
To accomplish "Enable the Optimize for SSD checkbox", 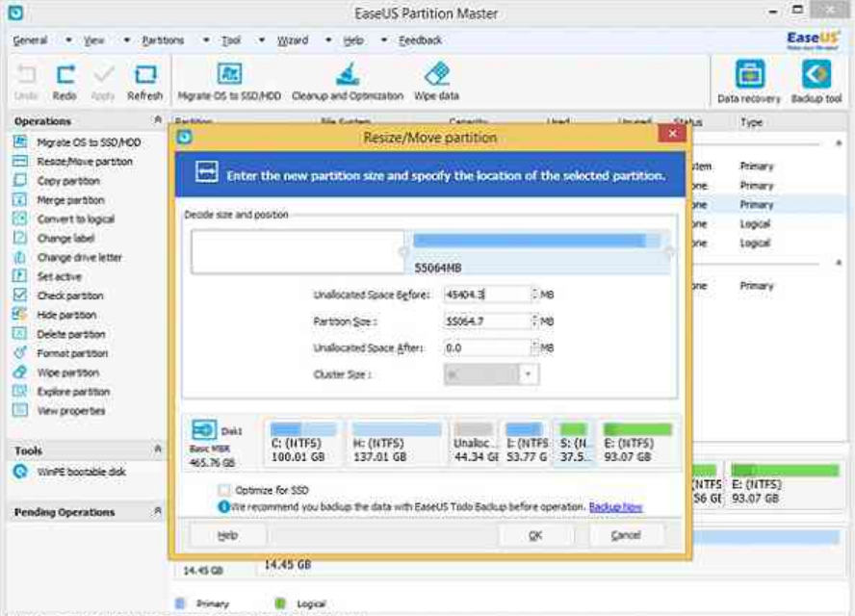I will tap(224, 490).
